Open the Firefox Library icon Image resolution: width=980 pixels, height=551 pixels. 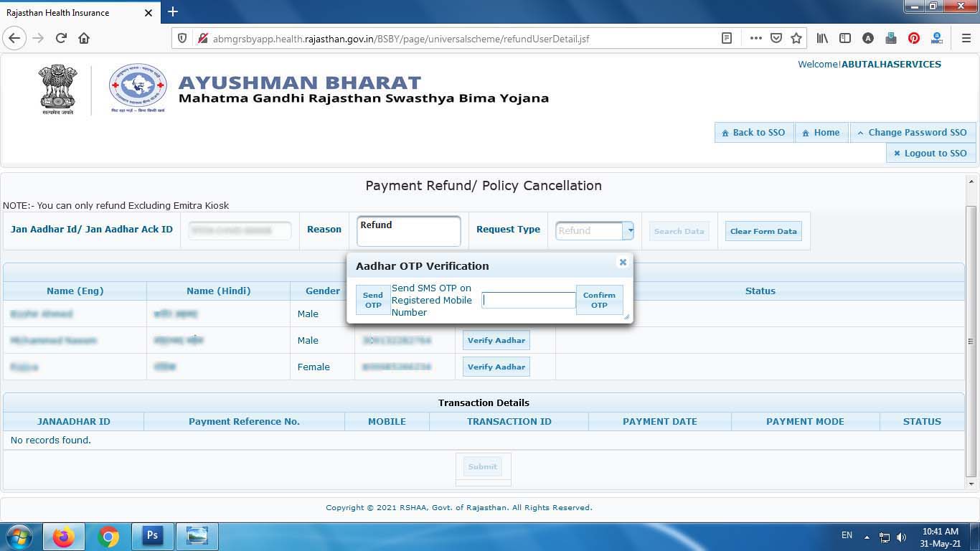pos(822,38)
